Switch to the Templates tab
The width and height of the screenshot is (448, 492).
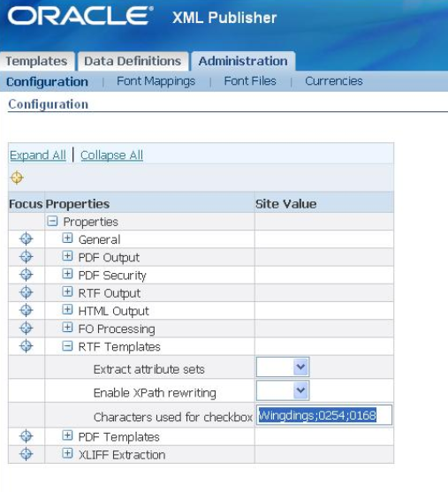[x=37, y=61]
